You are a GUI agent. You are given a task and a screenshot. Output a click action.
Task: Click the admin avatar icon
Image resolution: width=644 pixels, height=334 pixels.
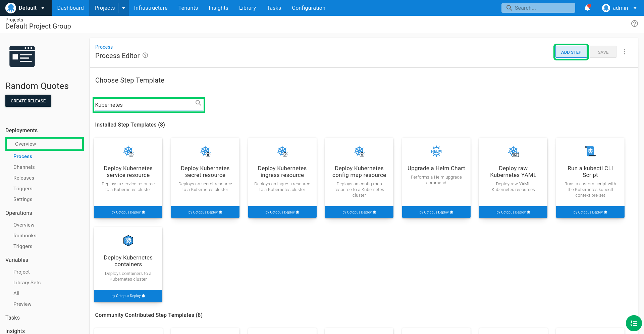point(606,8)
